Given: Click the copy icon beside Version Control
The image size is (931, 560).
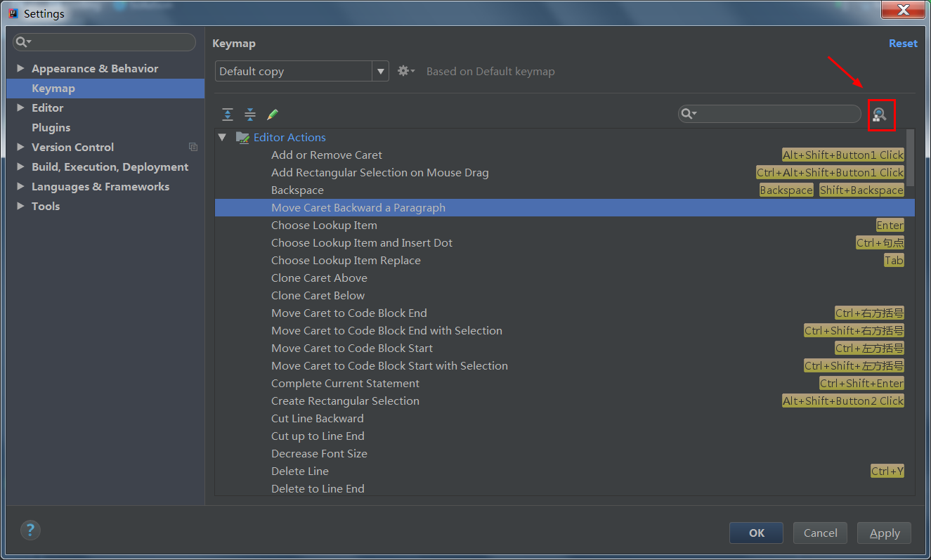Looking at the screenshot, I should (x=193, y=147).
